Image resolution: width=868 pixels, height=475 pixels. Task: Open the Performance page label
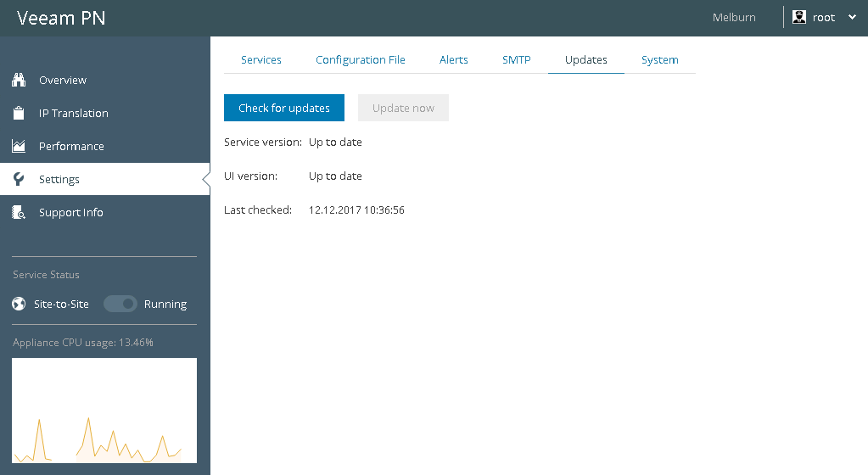pyautogui.click(x=71, y=147)
